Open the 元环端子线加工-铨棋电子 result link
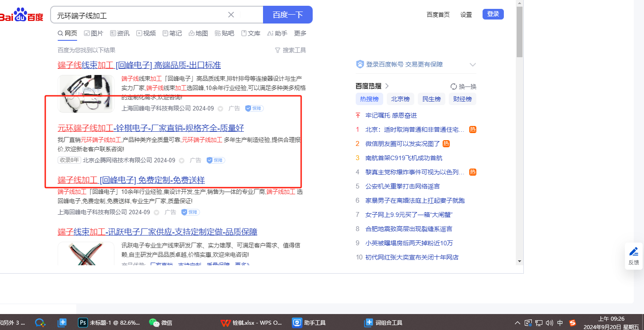The image size is (644, 330). 151,128
